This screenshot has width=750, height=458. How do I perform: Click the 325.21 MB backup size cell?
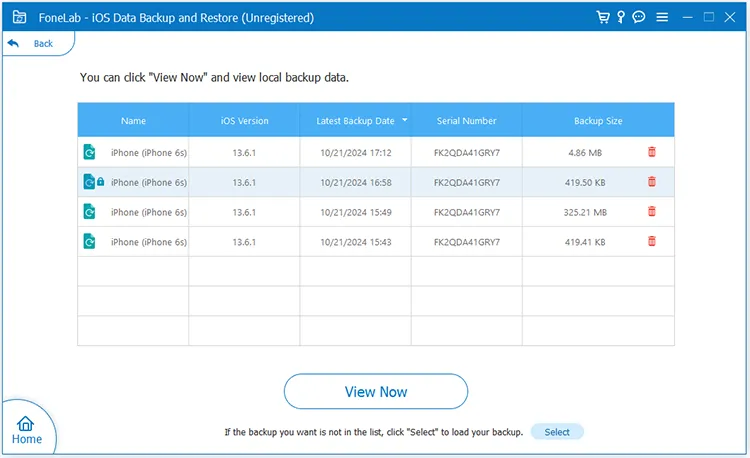click(585, 212)
